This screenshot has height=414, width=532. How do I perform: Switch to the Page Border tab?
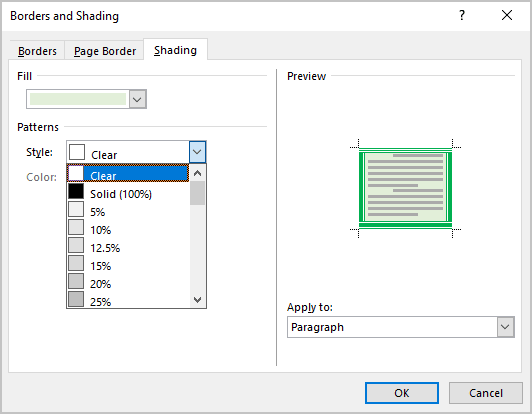(x=104, y=51)
